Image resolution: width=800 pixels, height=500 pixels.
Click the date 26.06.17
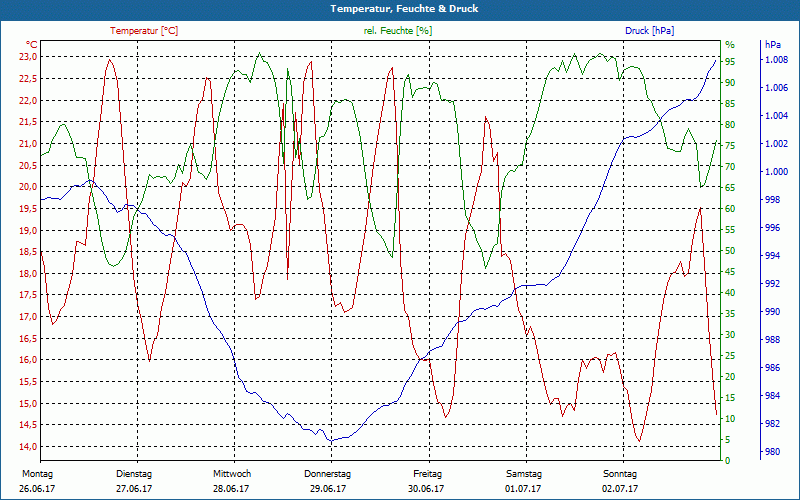click(37, 489)
